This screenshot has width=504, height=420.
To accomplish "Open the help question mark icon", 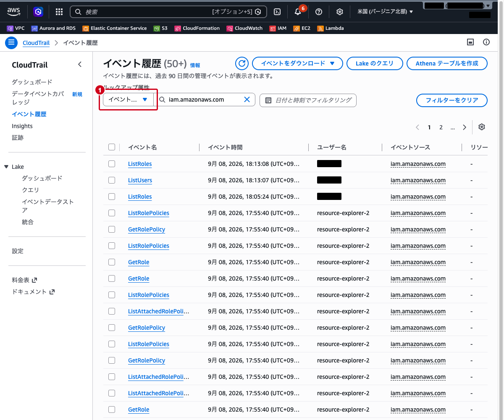I will tap(319, 12).
